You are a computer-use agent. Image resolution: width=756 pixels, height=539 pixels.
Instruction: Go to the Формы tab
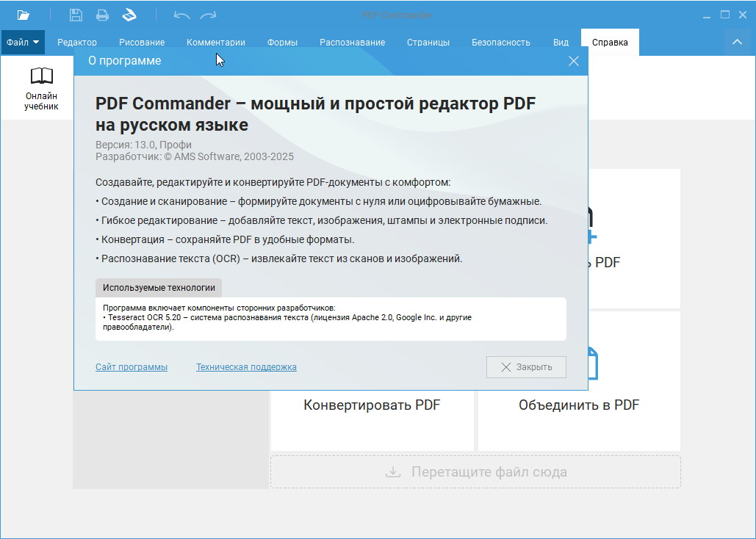click(282, 43)
